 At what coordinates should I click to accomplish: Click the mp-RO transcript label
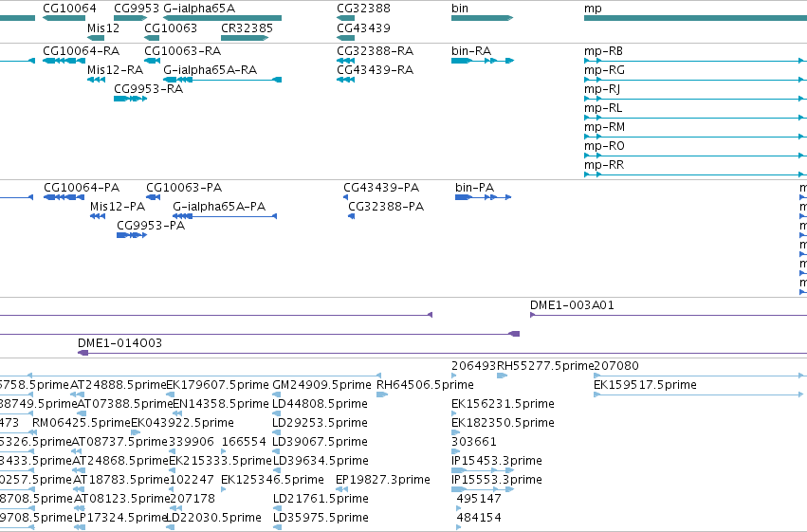pos(604,146)
